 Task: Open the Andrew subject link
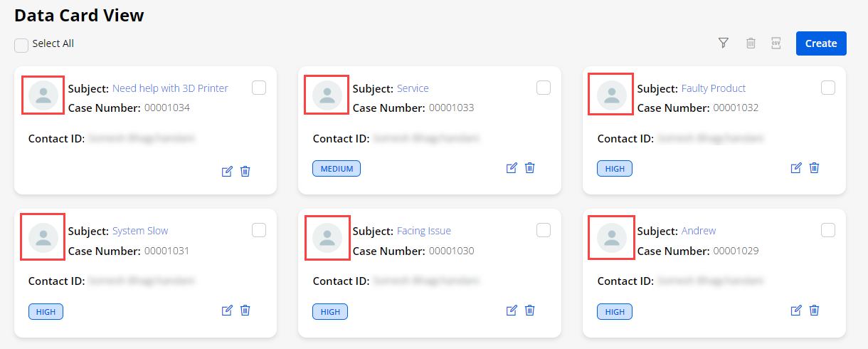click(699, 231)
